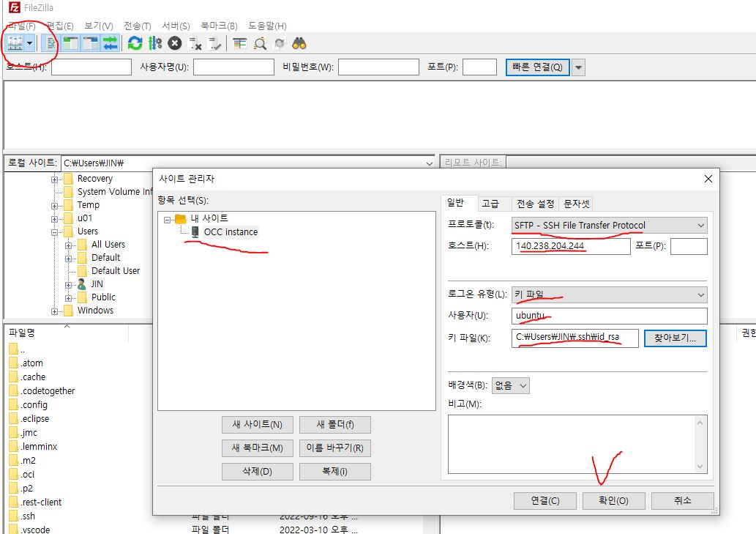Toggle the directory comparison icon
756x534 pixels.
click(260, 43)
